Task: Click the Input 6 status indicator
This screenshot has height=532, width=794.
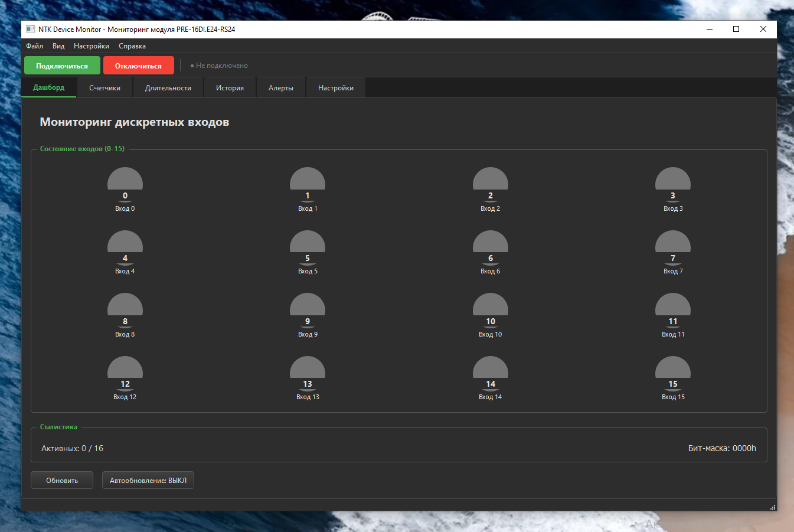Action: (490, 247)
